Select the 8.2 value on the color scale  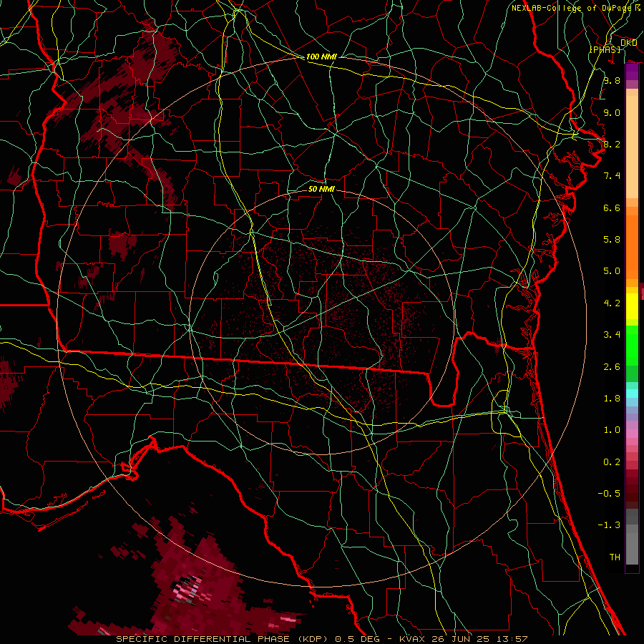click(x=612, y=144)
